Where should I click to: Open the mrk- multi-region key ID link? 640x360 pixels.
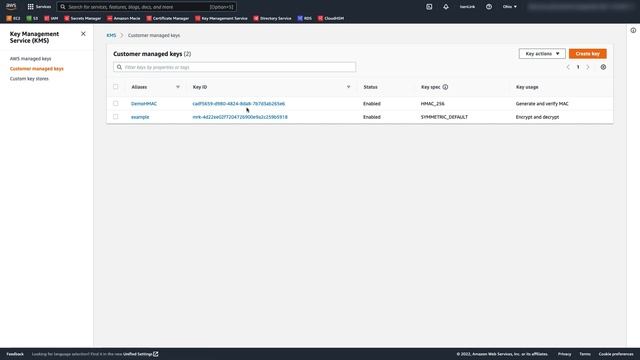click(240, 117)
